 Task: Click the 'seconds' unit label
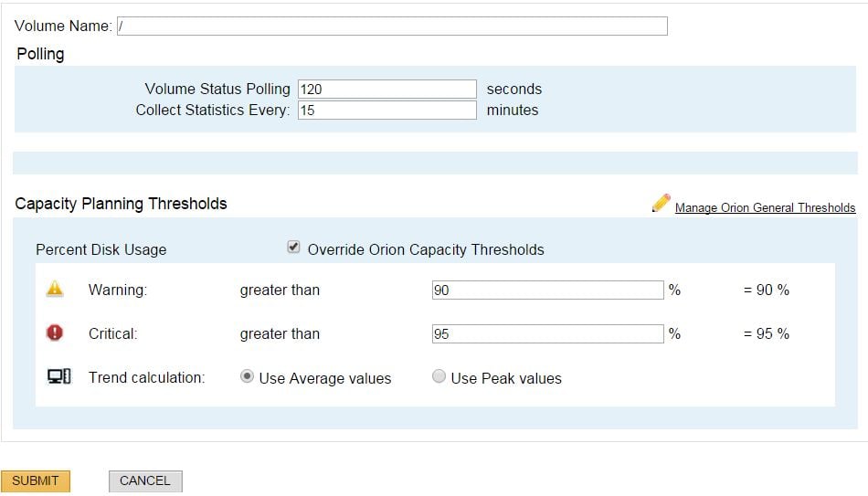[514, 90]
